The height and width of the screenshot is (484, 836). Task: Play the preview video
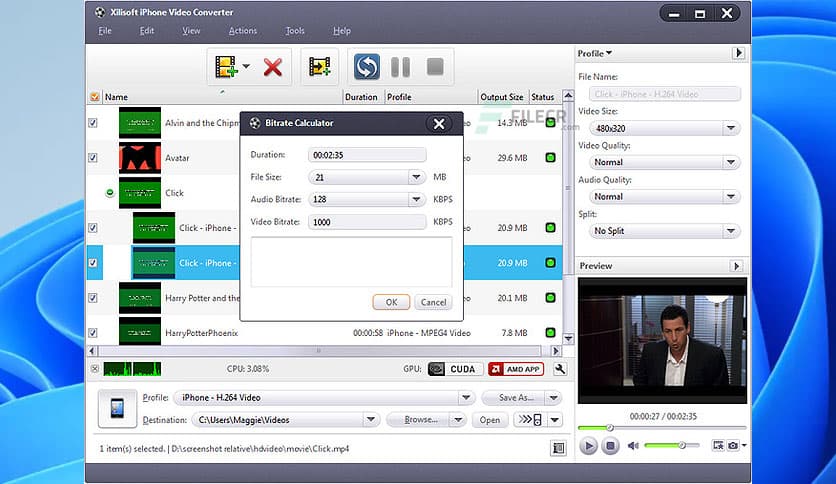tap(588, 446)
